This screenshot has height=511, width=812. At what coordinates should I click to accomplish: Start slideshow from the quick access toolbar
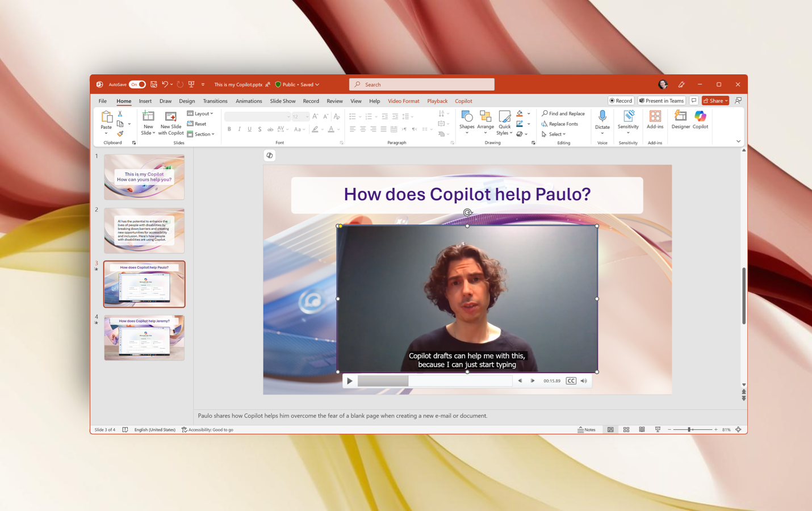pos(191,85)
